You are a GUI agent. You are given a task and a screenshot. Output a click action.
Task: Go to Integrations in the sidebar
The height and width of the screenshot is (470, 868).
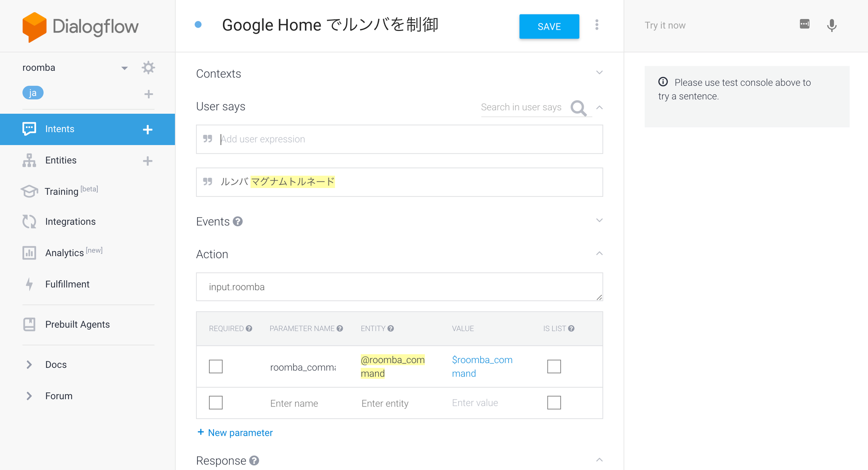click(70, 221)
